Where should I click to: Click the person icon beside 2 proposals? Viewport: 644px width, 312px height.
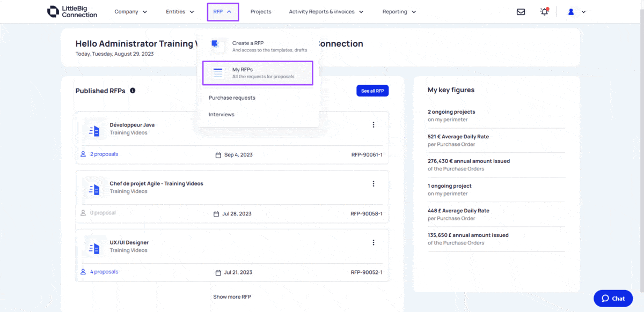point(83,154)
